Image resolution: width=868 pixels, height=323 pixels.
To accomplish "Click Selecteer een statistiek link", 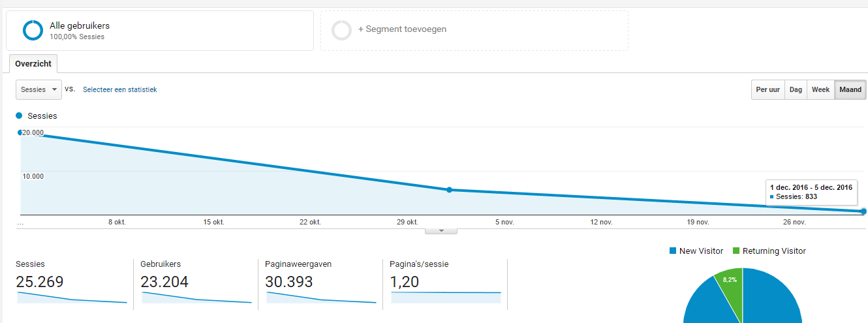I will click(119, 89).
